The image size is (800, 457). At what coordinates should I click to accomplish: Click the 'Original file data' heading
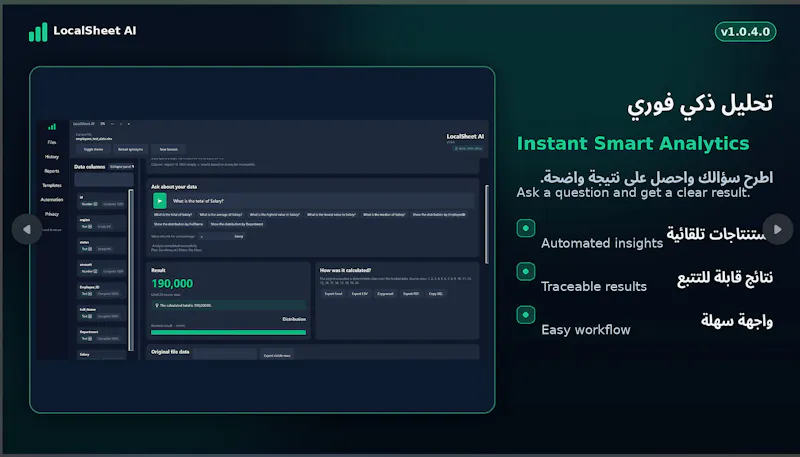[170, 352]
